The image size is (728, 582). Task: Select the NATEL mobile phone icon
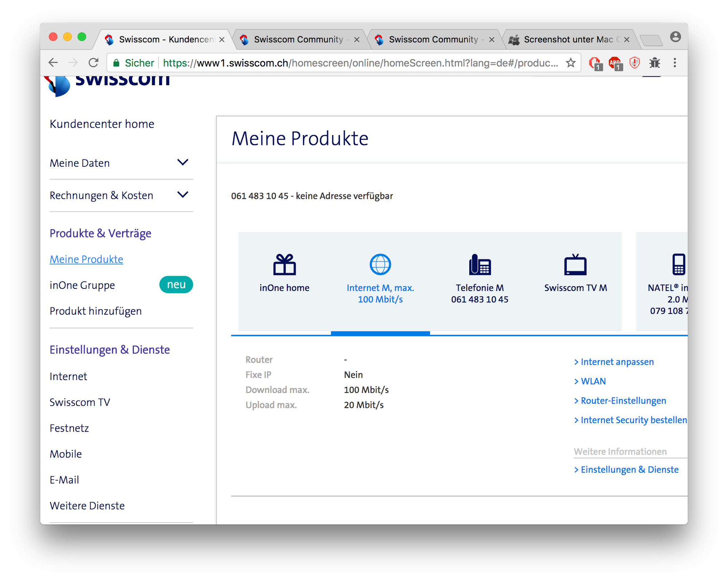[679, 264]
